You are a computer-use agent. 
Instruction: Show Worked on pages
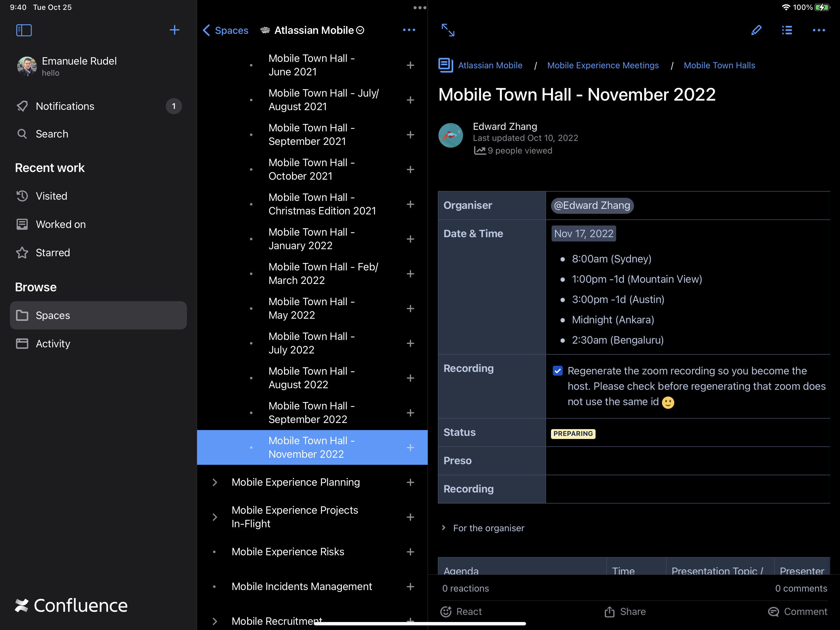(x=98, y=224)
